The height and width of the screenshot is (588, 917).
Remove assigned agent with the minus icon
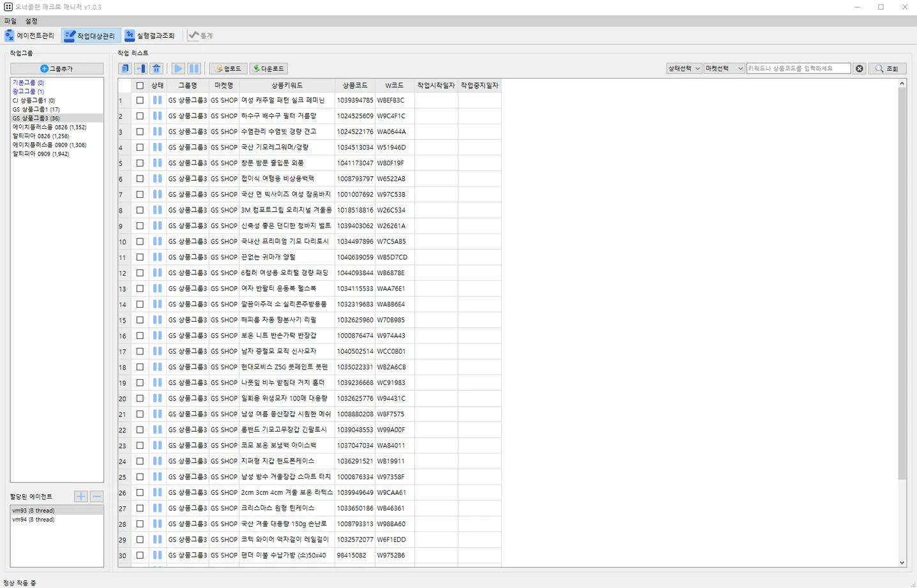[97, 496]
